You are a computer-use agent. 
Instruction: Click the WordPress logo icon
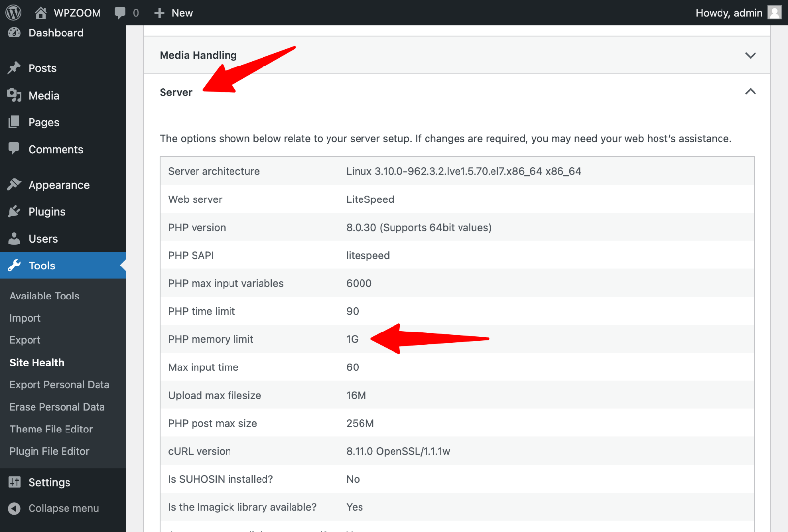coord(13,13)
